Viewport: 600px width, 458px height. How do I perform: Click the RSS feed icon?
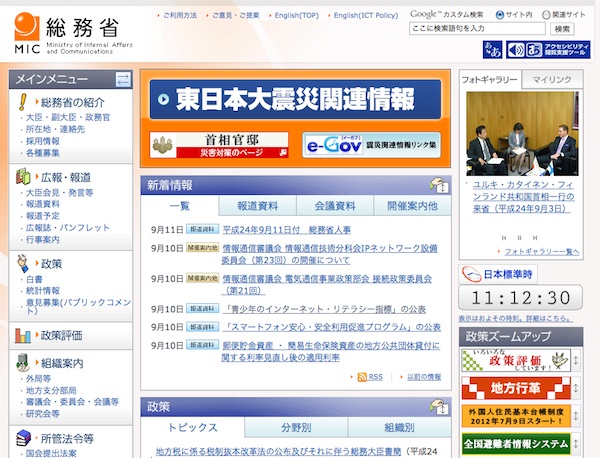(x=369, y=377)
